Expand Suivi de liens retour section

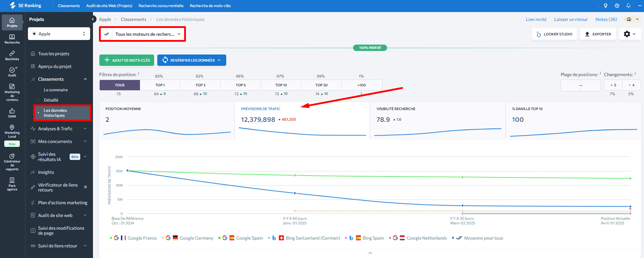(x=85, y=246)
